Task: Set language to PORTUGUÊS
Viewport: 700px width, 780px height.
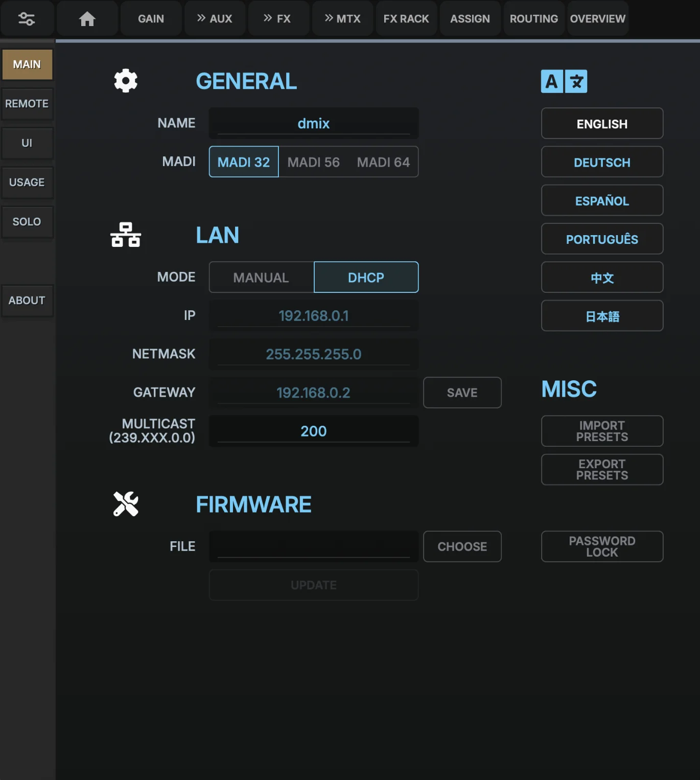Action: pos(602,239)
